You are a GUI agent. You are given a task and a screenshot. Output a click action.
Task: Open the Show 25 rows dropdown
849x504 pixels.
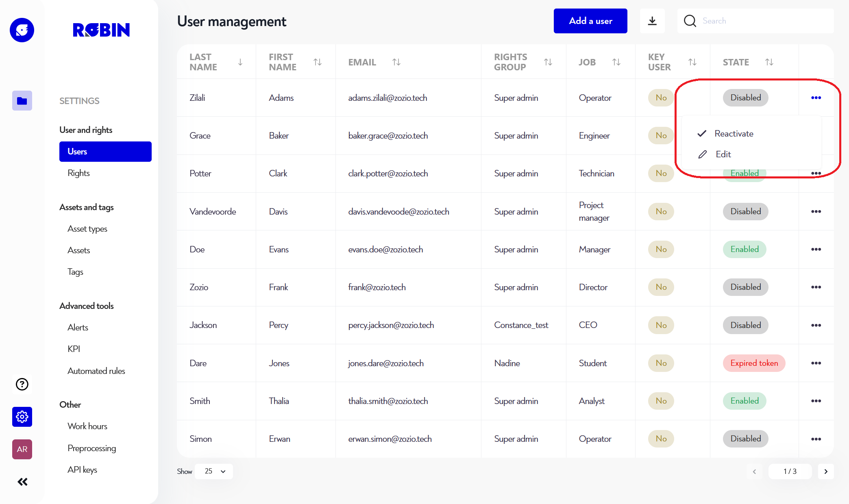[x=214, y=471]
